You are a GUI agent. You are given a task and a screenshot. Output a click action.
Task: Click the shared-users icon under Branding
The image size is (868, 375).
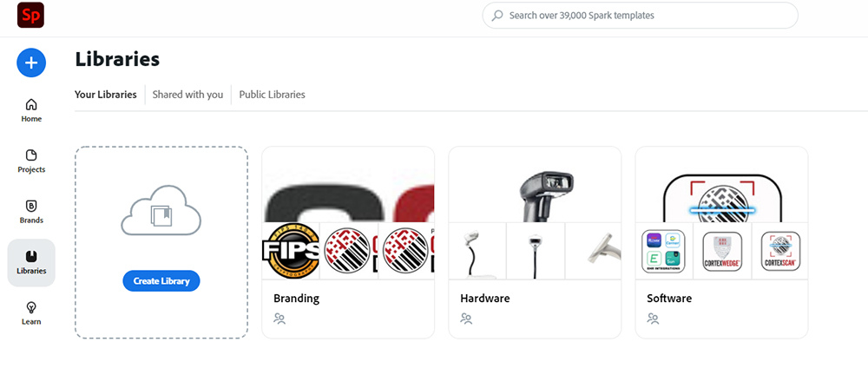pos(279,319)
